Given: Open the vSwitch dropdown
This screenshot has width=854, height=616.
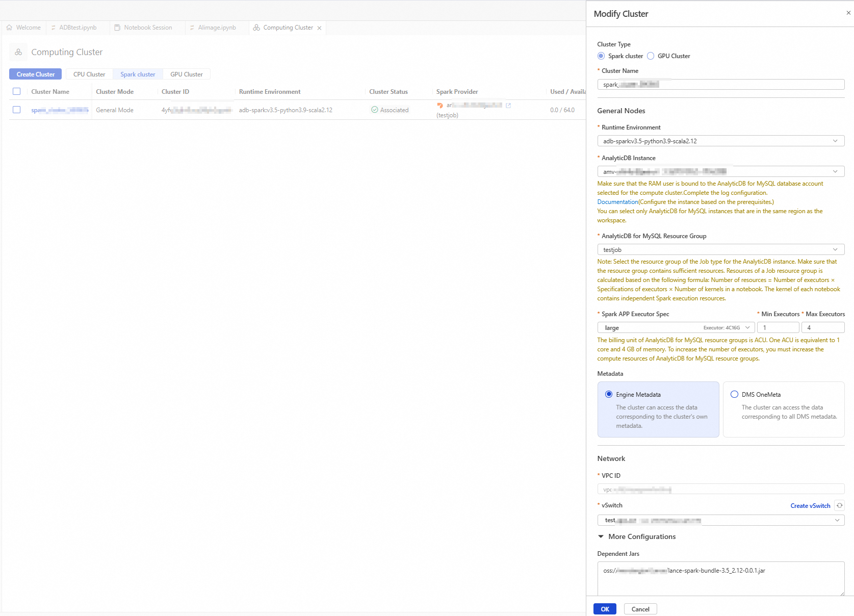Looking at the screenshot, I should [x=721, y=520].
